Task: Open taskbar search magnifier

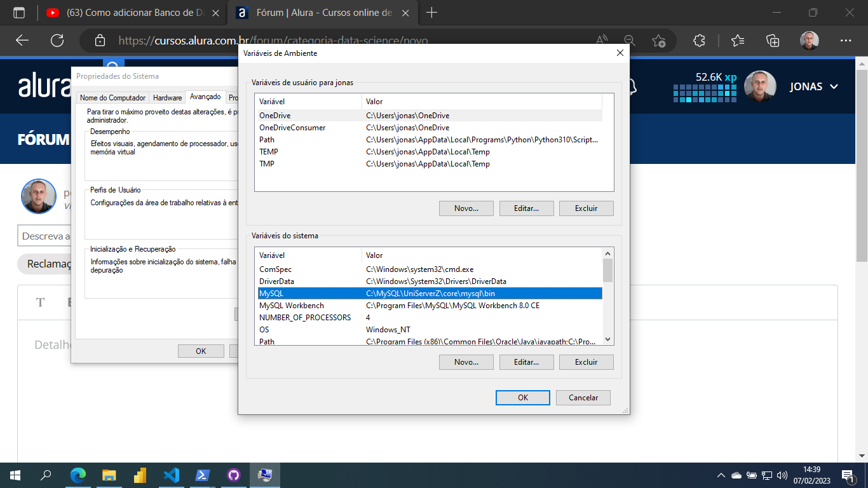Action: point(46,475)
